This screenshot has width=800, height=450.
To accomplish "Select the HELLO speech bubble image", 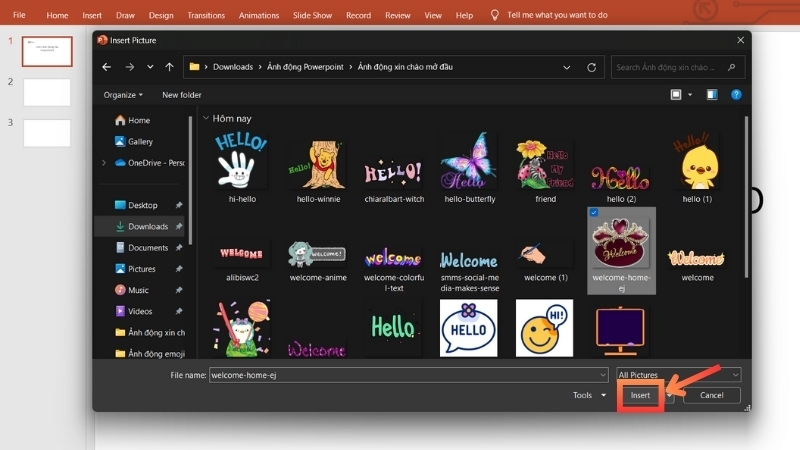I will pos(468,328).
